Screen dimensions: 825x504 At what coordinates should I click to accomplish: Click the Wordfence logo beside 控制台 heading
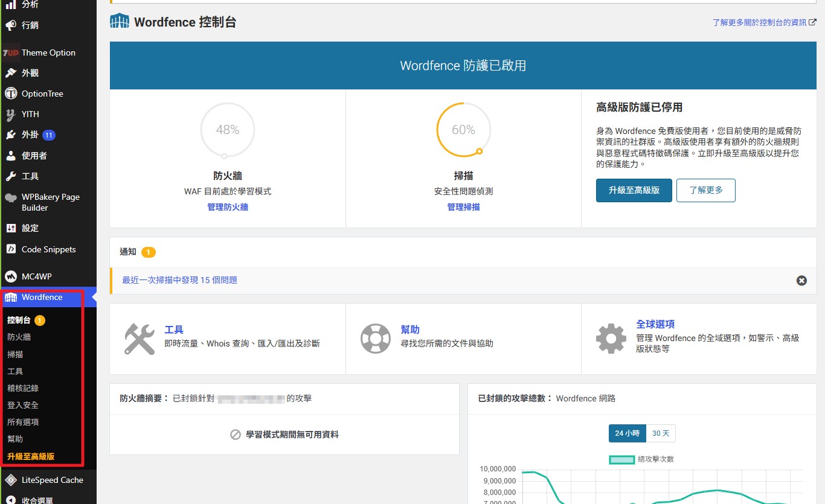[x=120, y=22]
